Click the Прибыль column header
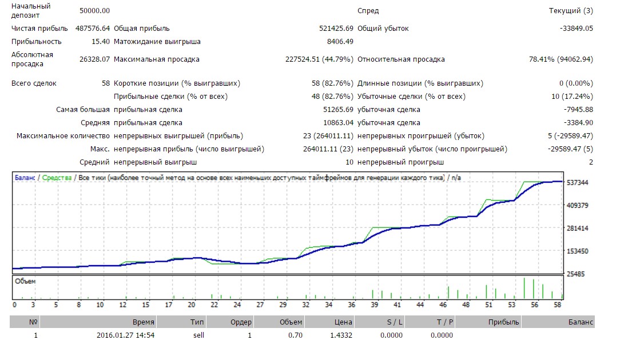Viewport: 644px width, 340px height. [x=503, y=322]
